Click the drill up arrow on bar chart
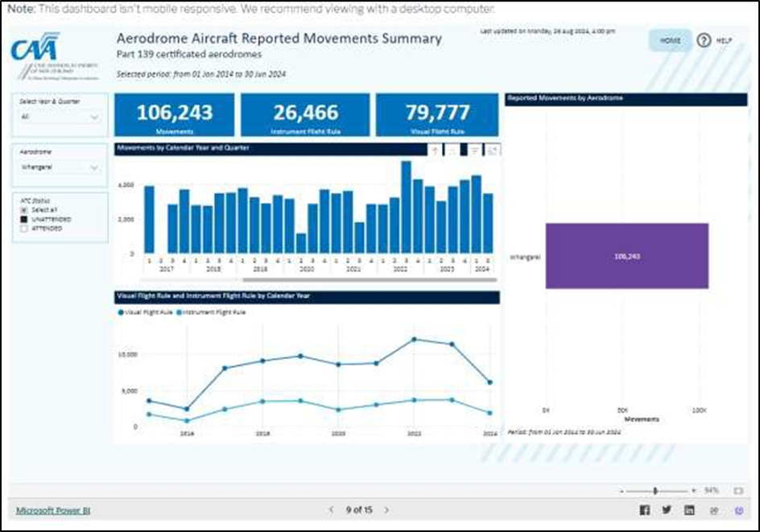760x532 pixels. click(x=435, y=150)
